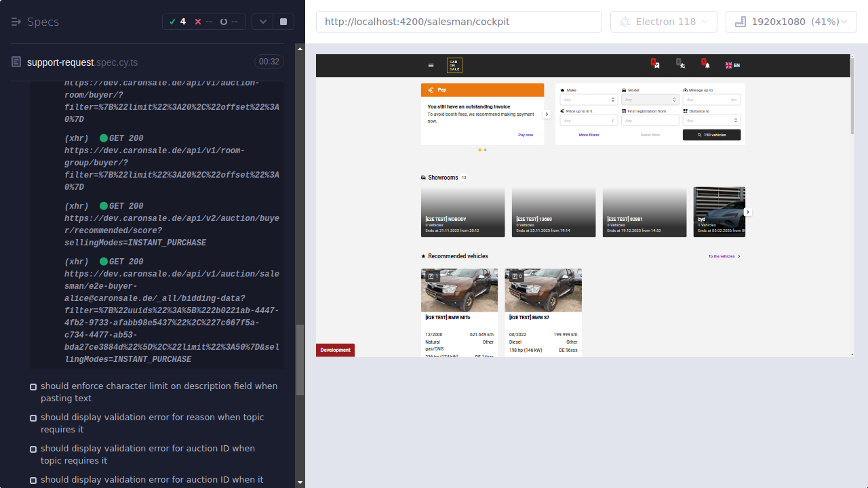Click the bookmark icon with red badge
868x488 pixels.
pos(655,65)
